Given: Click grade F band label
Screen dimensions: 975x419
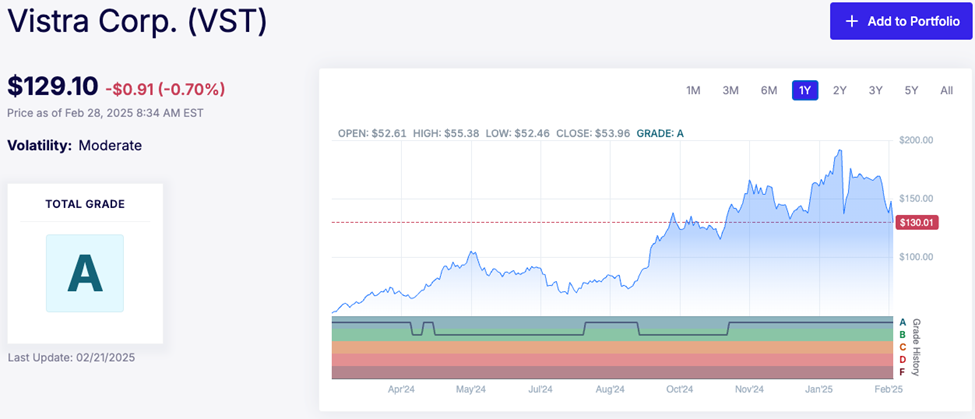Looking at the screenshot, I should (903, 372).
